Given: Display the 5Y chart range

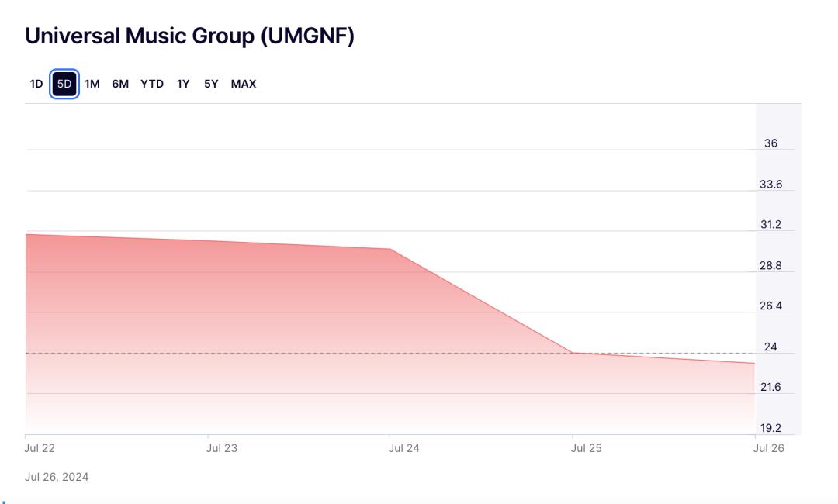Looking at the screenshot, I should [x=211, y=84].
